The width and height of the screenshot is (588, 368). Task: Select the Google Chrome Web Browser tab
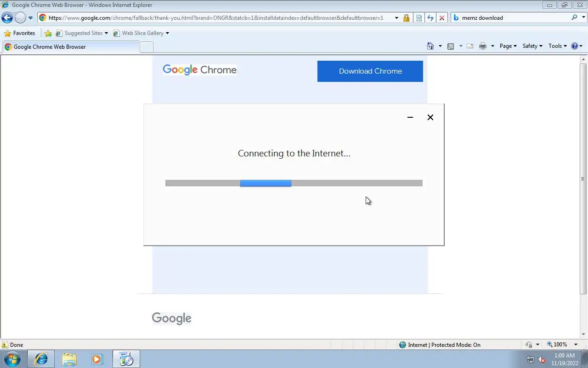(x=71, y=47)
